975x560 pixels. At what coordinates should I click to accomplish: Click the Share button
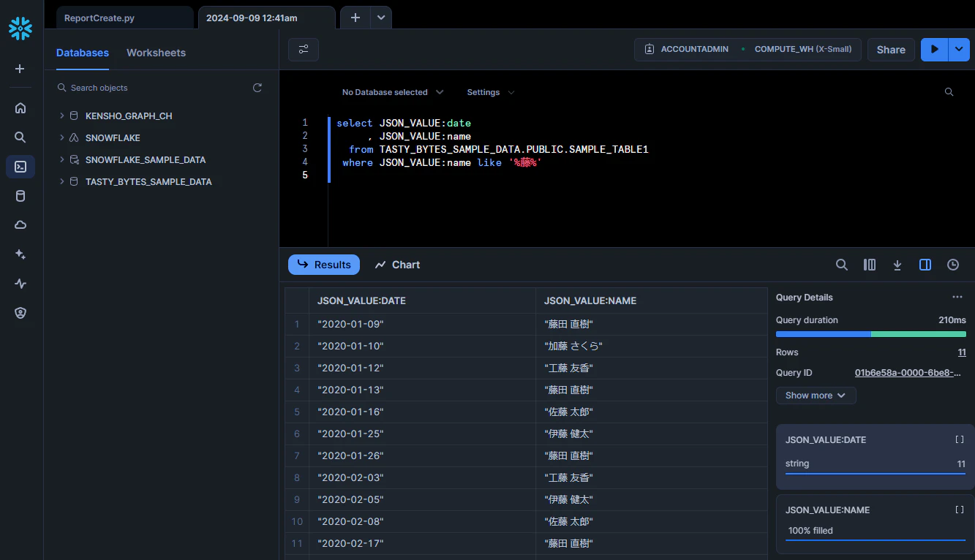[891, 50]
